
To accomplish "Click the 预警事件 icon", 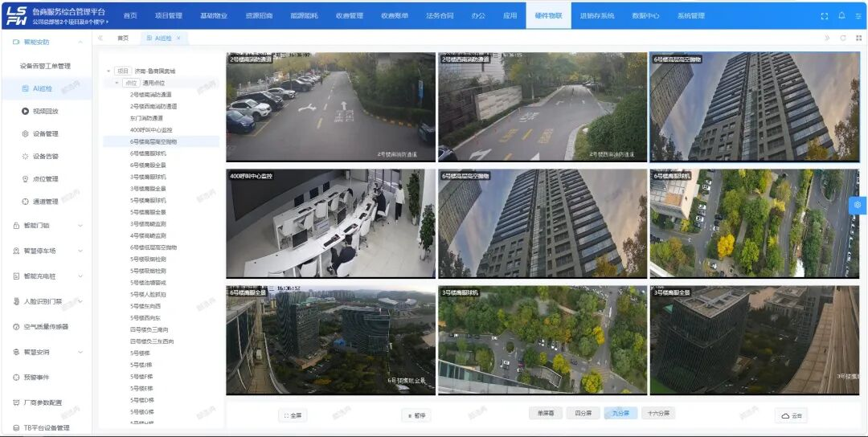I will click(16, 378).
